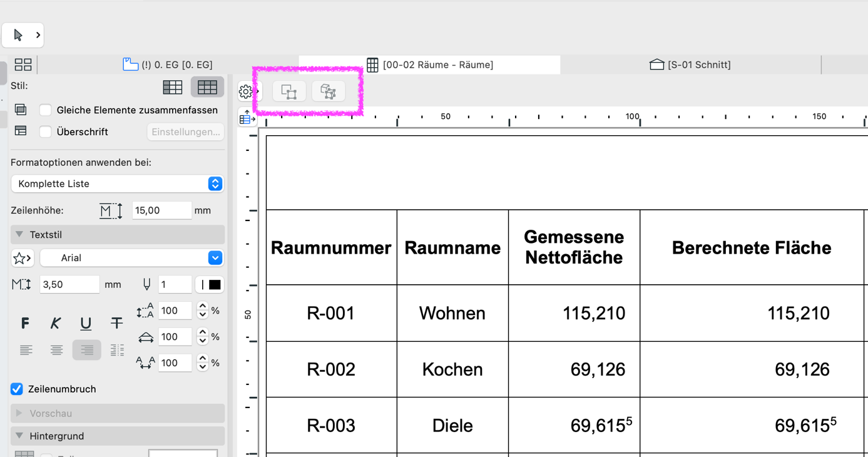Click the character spacing stepper arrows
Screen dimensions: 868x457
[202, 363]
